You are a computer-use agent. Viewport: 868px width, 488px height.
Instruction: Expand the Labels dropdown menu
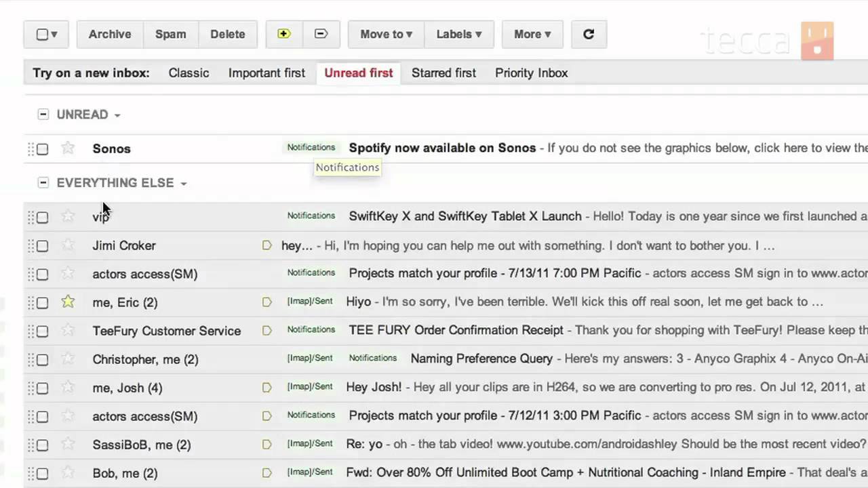coord(458,34)
